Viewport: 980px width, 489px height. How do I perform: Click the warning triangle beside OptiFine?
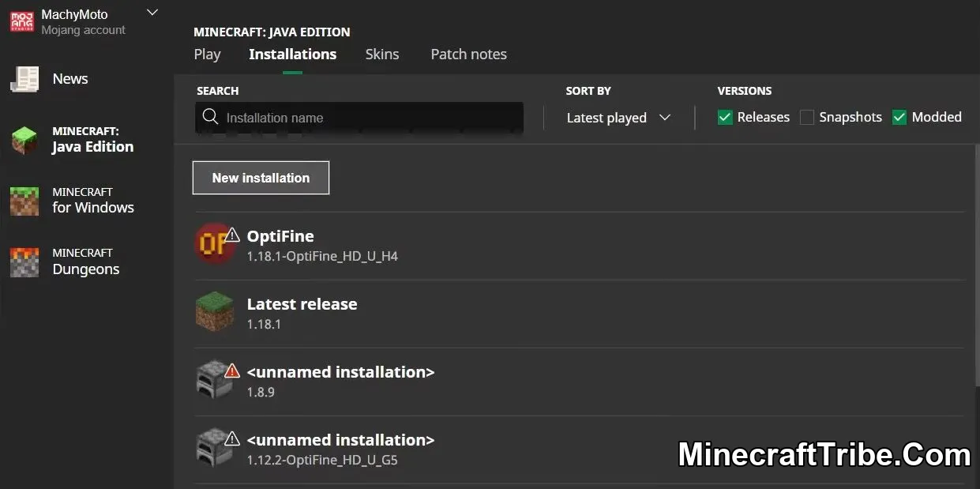click(232, 235)
